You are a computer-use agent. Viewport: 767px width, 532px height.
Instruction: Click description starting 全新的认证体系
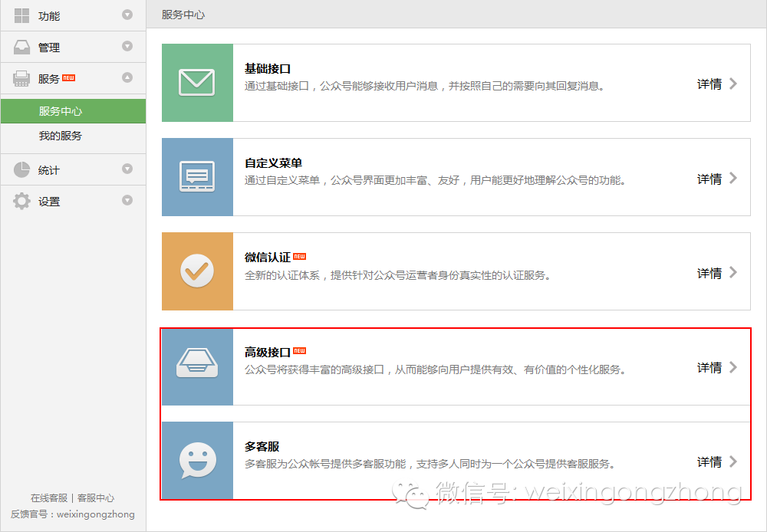[398, 275]
